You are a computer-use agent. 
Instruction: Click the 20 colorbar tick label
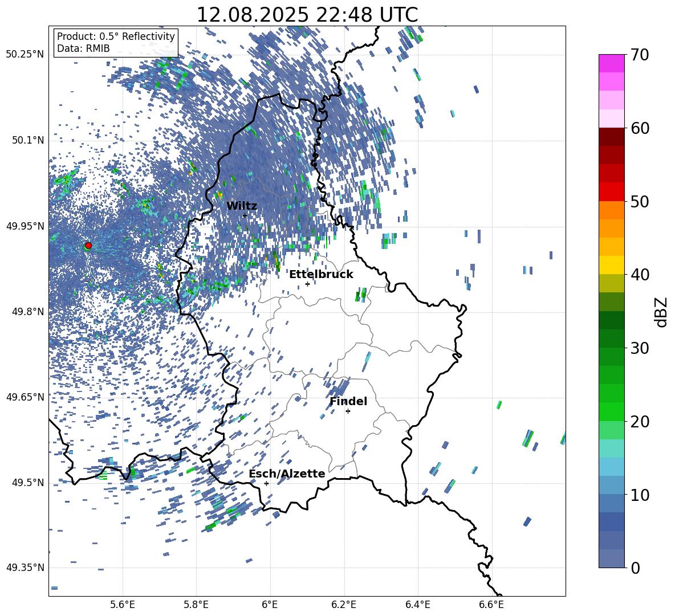640,421
